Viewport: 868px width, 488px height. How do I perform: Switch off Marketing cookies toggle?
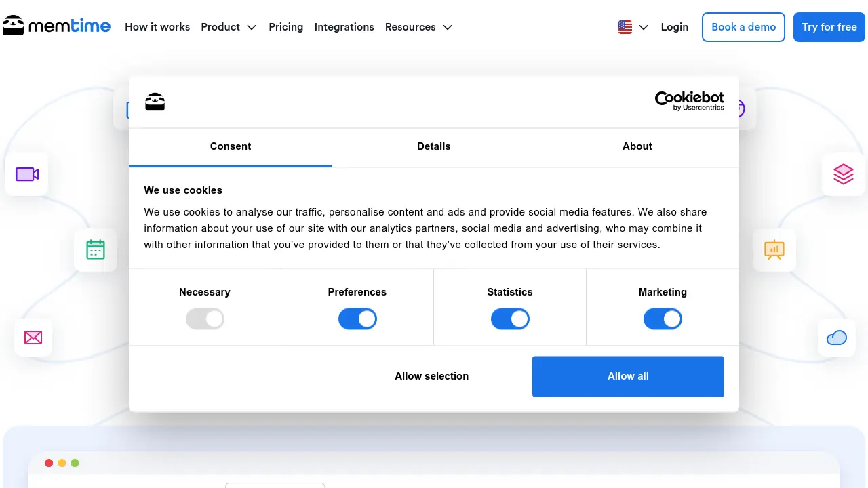click(x=663, y=319)
